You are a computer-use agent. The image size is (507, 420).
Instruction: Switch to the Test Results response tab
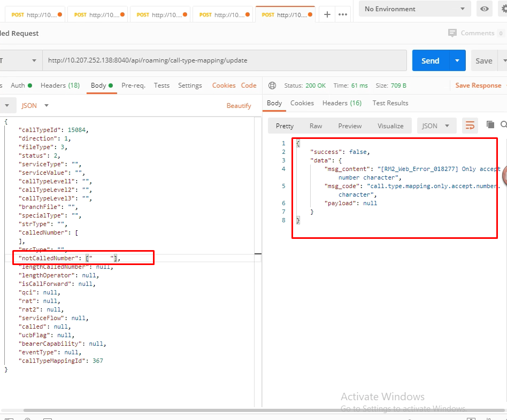click(390, 103)
